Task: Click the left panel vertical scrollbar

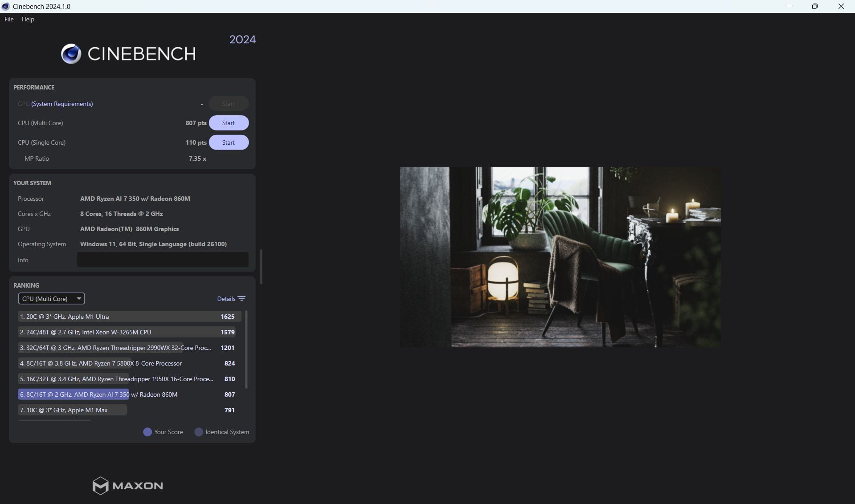Action: point(261,267)
